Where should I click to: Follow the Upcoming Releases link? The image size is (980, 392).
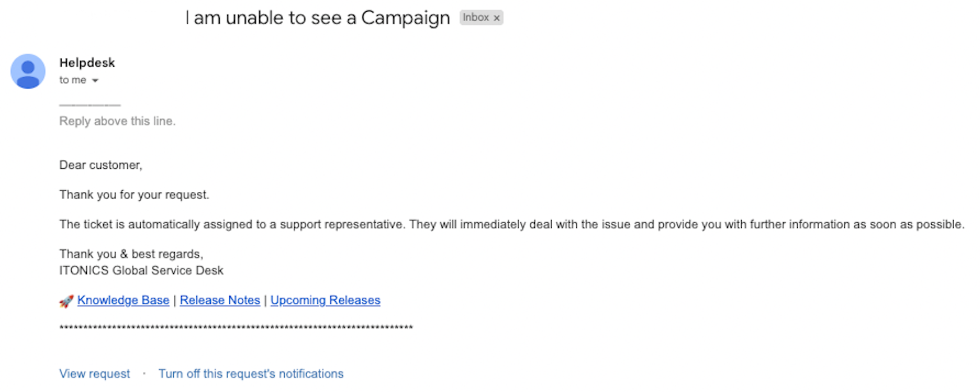coord(325,300)
